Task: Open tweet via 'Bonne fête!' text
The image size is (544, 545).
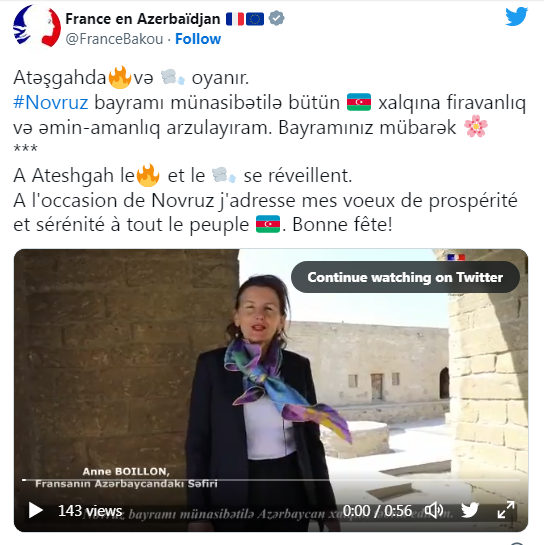Action: point(342,225)
